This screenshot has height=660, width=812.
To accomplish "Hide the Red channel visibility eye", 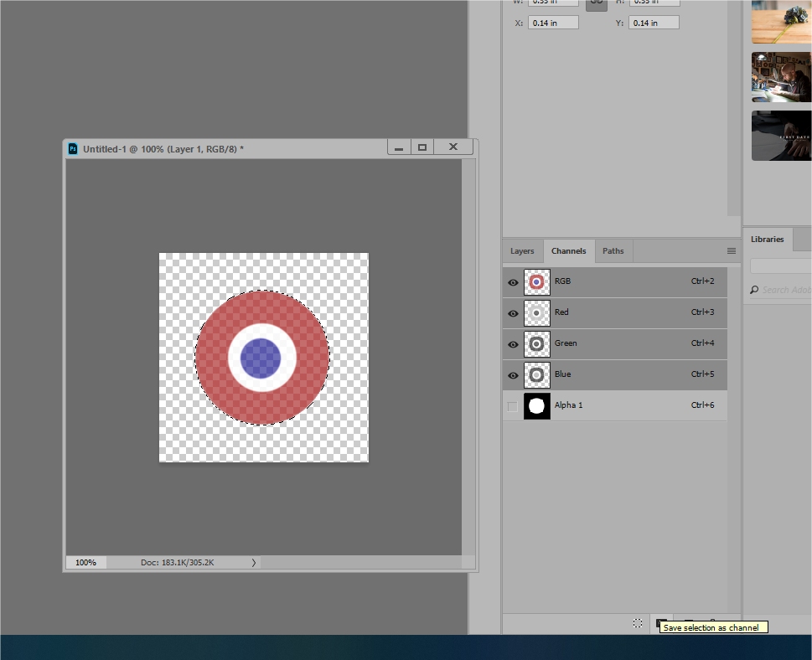I will pos(513,313).
